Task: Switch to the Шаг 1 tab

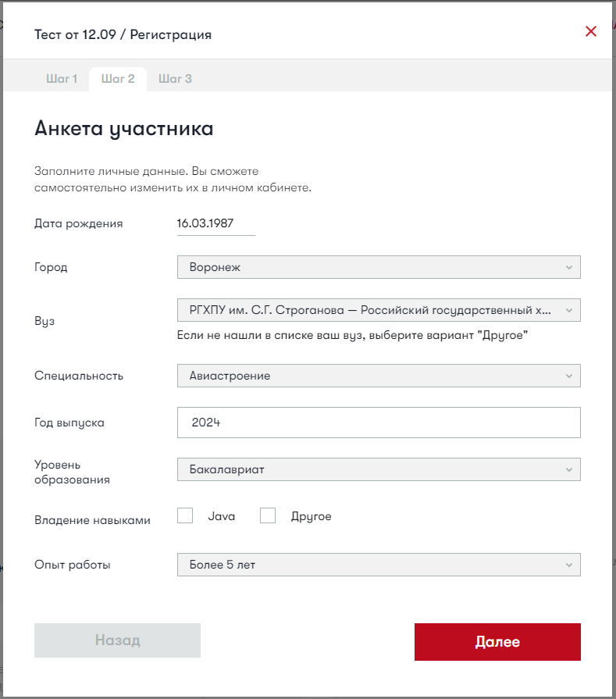Action: click(x=62, y=79)
